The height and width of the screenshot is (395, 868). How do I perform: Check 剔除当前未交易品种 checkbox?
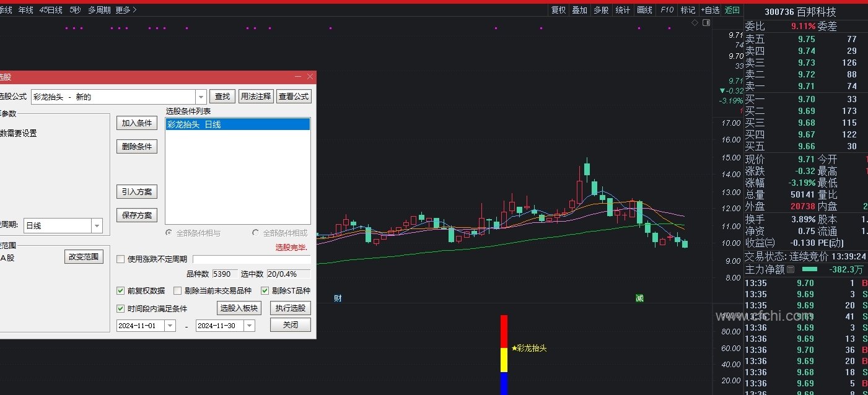click(178, 291)
